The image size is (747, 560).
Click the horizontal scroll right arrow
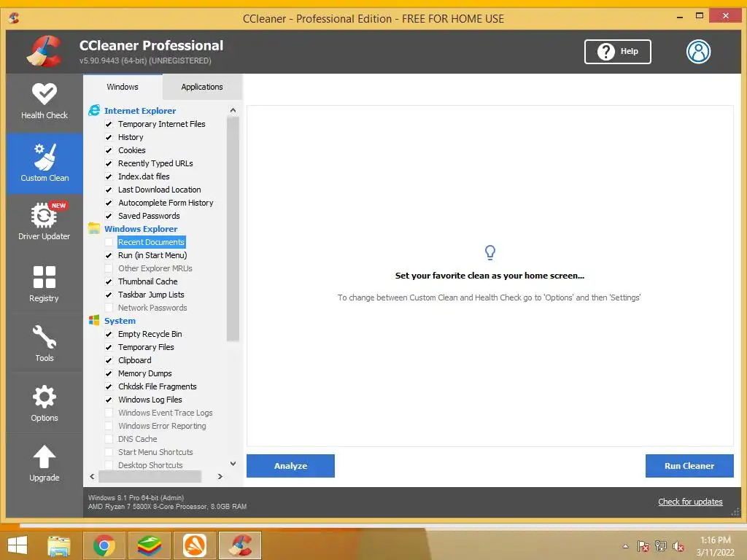pyautogui.click(x=220, y=476)
